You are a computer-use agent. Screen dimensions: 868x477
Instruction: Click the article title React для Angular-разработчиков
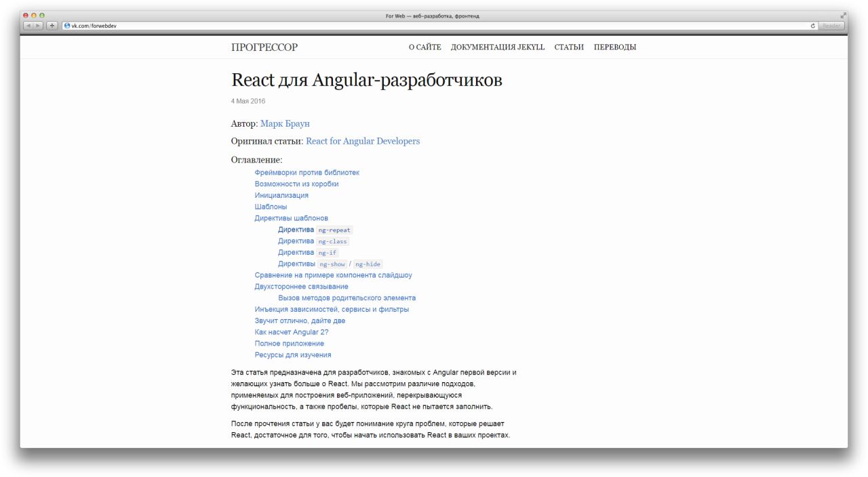click(x=367, y=80)
